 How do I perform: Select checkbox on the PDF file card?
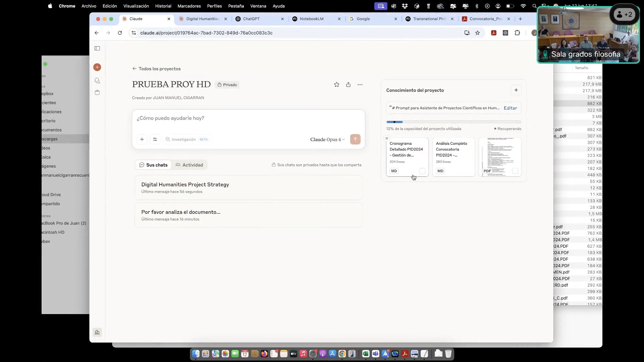(x=515, y=171)
